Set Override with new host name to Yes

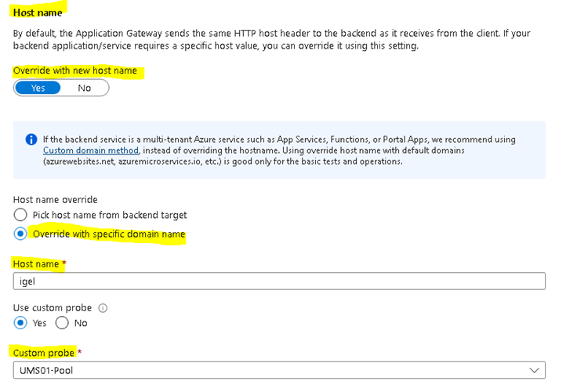(x=38, y=88)
